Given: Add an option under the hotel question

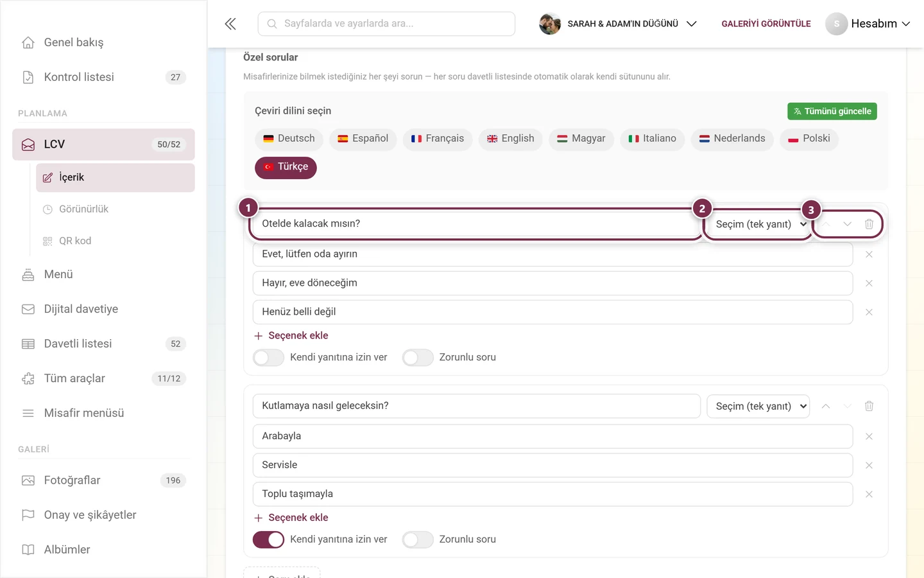Looking at the screenshot, I should [x=291, y=336].
